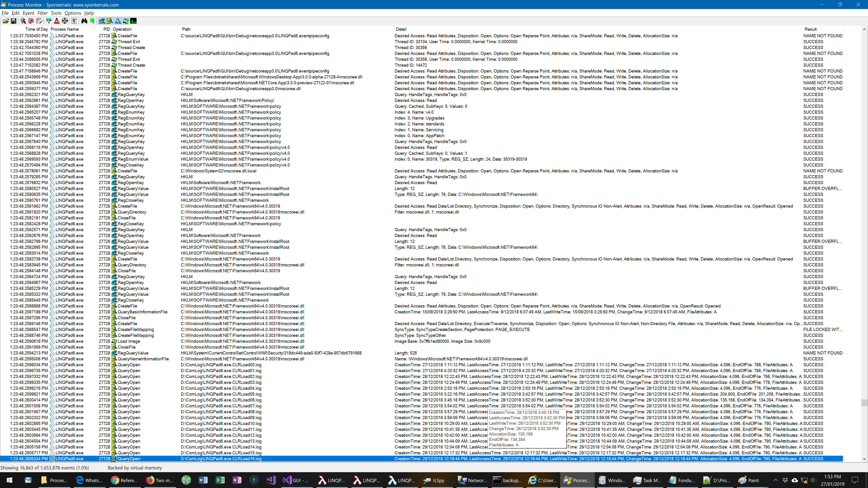This screenshot has width=868, height=488.
Task: Open the Tools menu
Action: point(56,13)
